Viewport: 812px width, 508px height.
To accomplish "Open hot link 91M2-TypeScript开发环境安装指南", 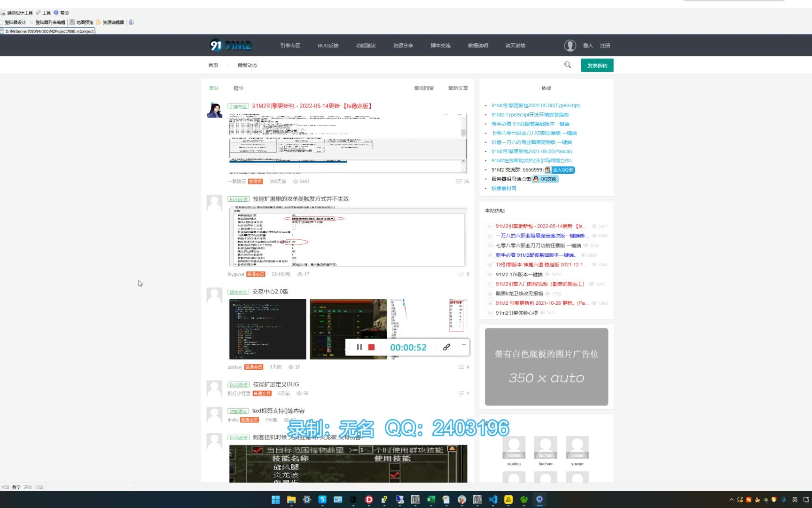I will point(530,115).
